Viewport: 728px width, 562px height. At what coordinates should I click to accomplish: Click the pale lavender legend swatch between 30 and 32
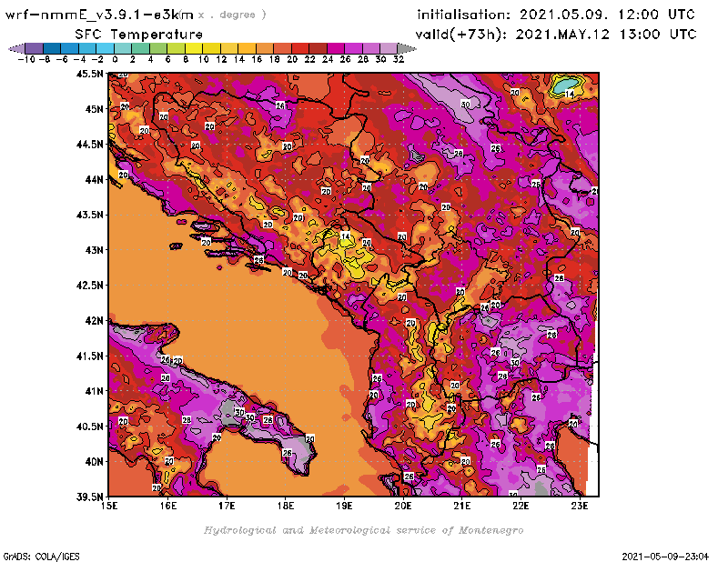coord(389,48)
